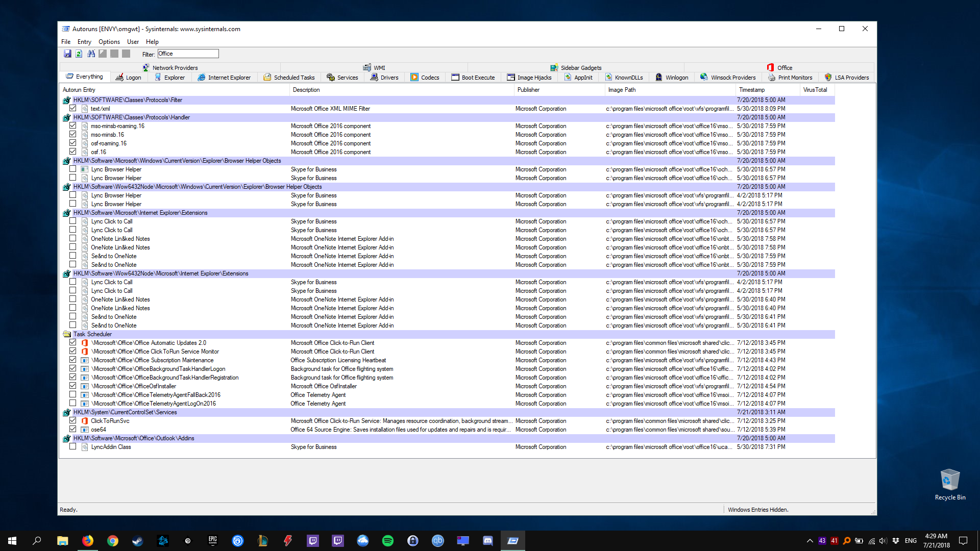
Task: Open the Options menu
Action: 109,42
